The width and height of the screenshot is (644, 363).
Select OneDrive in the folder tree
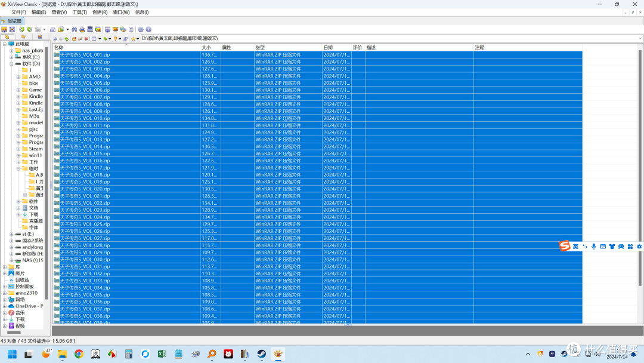29,306
